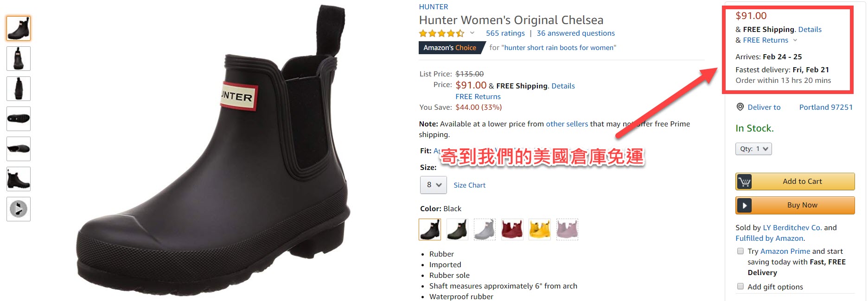Visit the HUNTER brand link
This screenshot has width=868, height=301.
pyautogui.click(x=434, y=7)
